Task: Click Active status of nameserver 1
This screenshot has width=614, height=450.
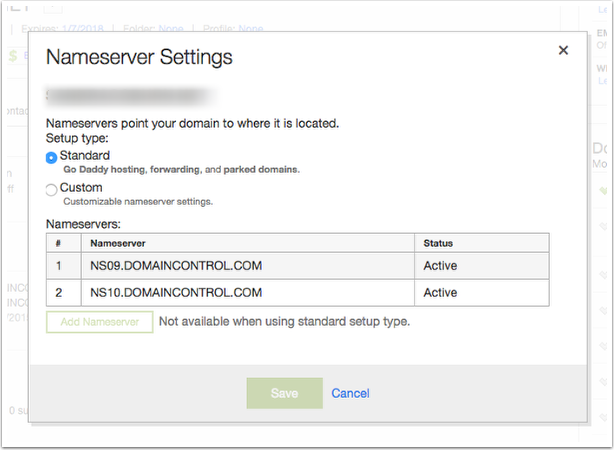Action: tap(482, 266)
